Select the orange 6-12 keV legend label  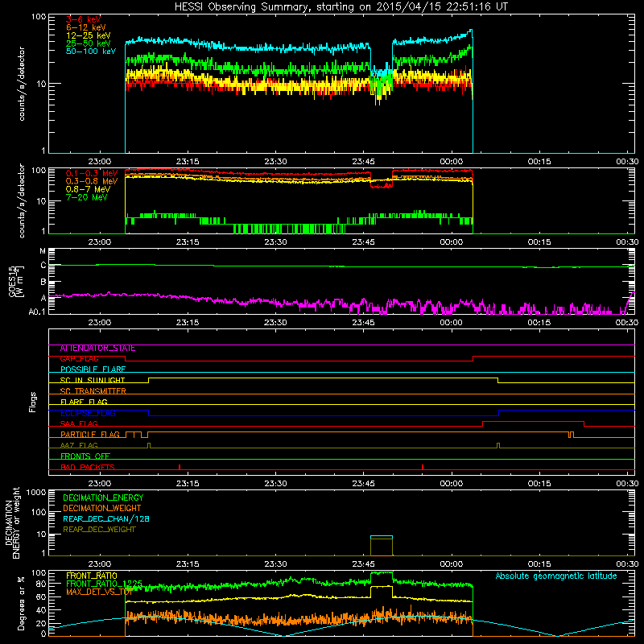coord(86,27)
